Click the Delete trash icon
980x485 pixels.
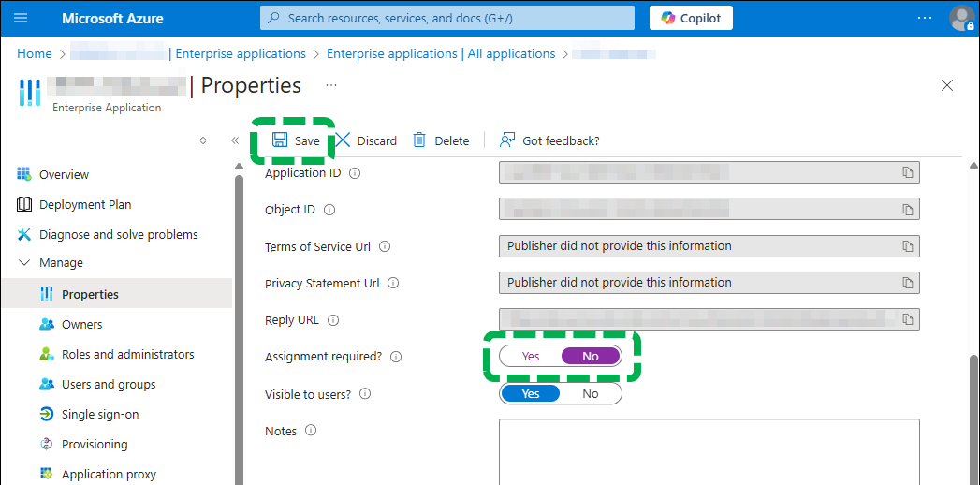coord(420,140)
